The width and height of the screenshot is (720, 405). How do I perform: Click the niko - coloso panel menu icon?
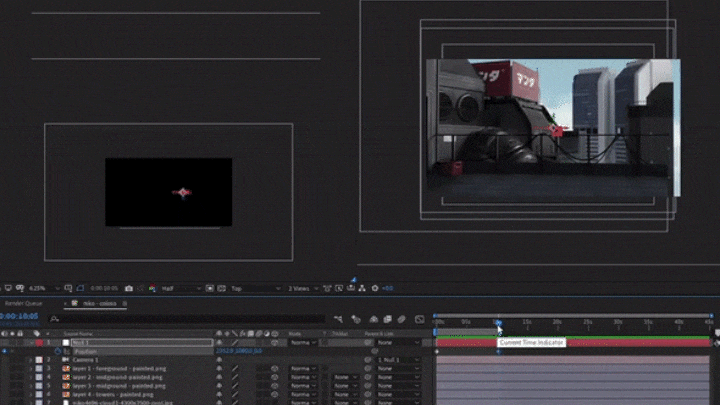[124, 304]
